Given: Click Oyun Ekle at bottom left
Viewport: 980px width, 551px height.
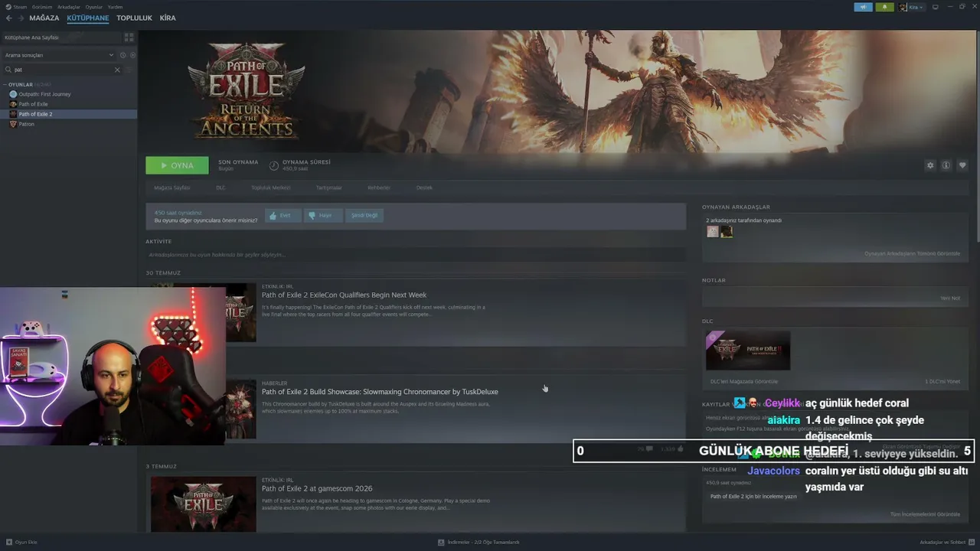Looking at the screenshot, I should (x=26, y=542).
